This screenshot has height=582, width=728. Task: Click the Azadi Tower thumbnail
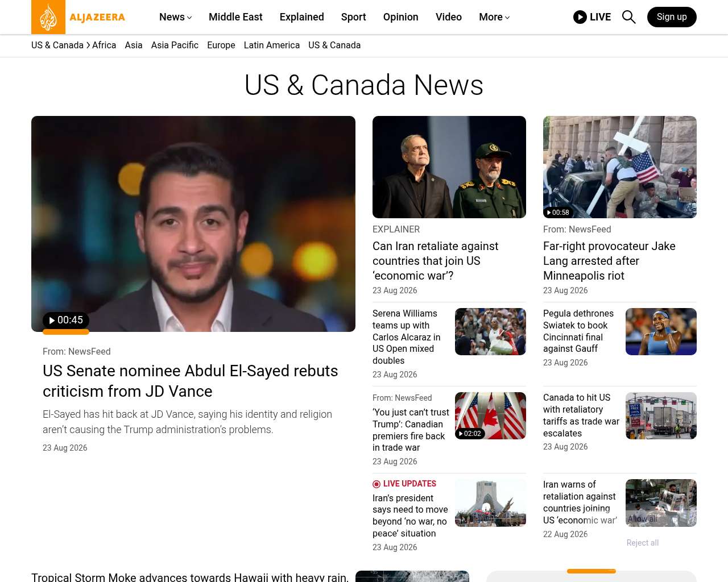(x=490, y=503)
